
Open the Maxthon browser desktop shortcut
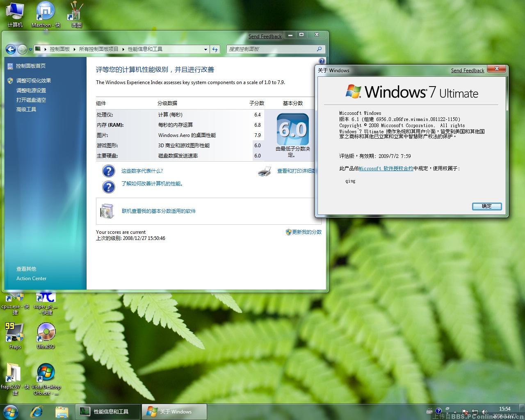(x=46, y=12)
